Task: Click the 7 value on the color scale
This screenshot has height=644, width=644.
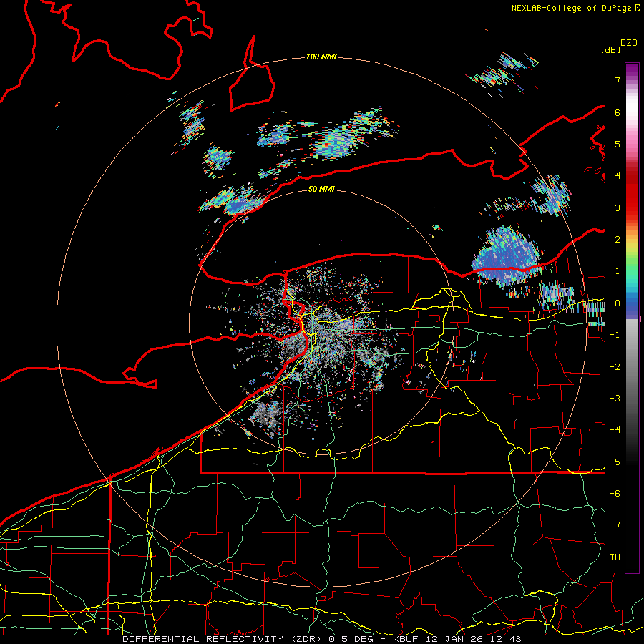Action: 618,80
